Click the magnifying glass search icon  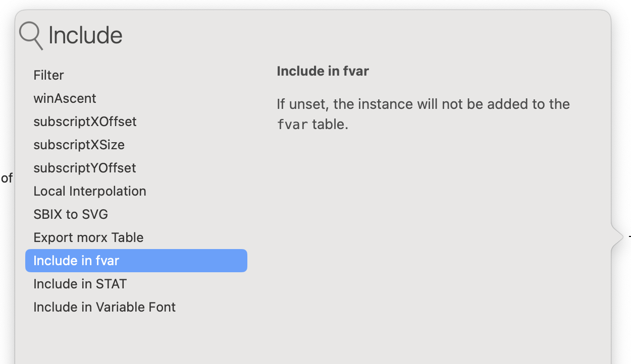[x=30, y=36]
